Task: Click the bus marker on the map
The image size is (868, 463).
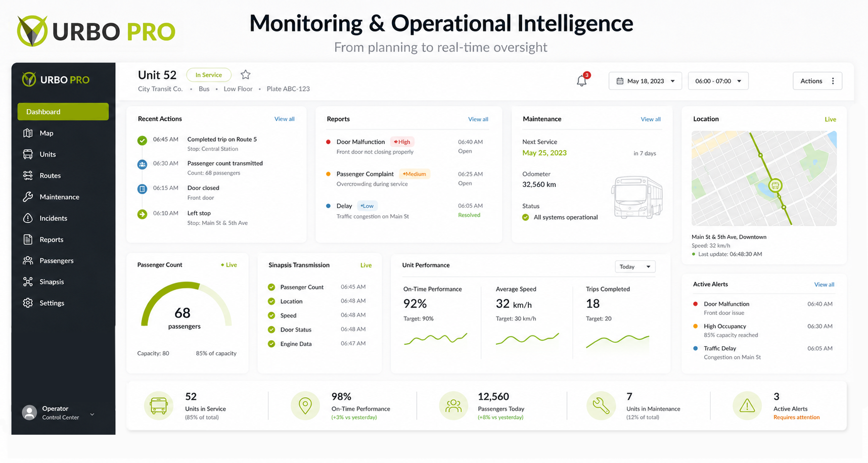Action: [775, 186]
